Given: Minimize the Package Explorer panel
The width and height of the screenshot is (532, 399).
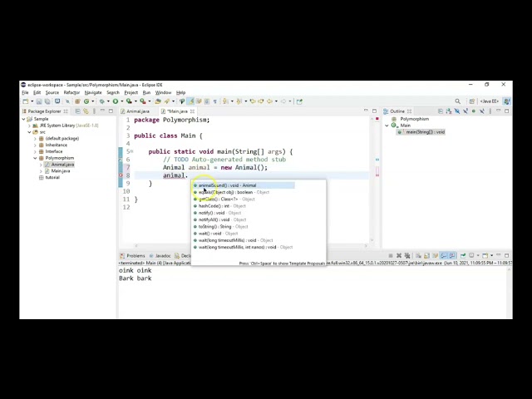Looking at the screenshot, I should [102, 111].
